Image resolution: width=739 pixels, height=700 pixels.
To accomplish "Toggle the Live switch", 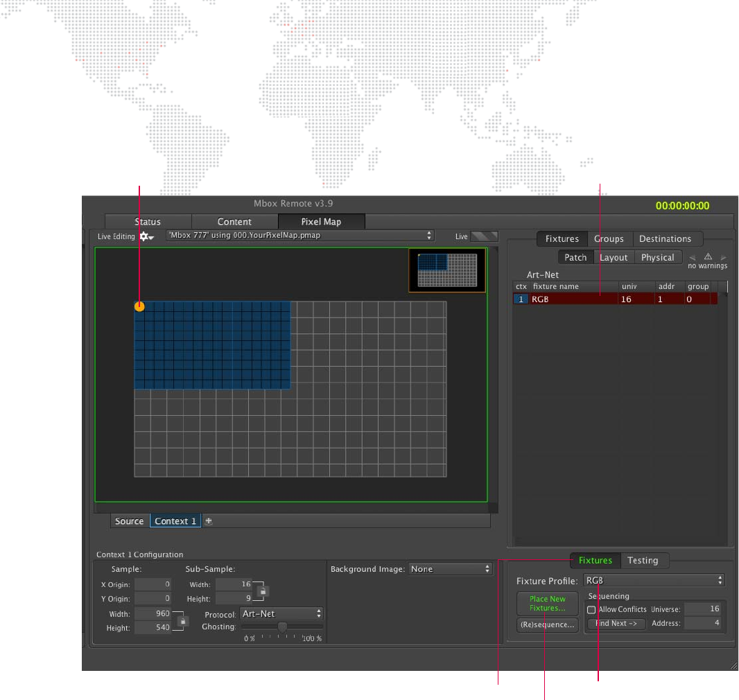I will (x=483, y=236).
